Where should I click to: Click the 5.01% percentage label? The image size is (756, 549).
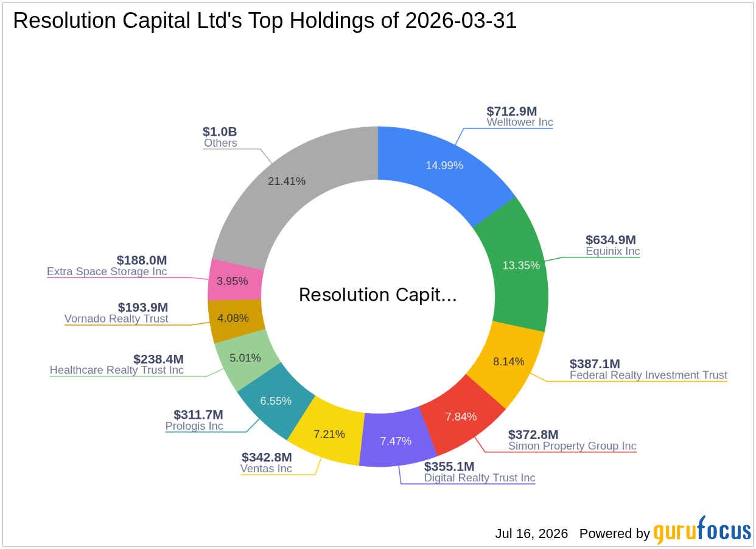245,358
